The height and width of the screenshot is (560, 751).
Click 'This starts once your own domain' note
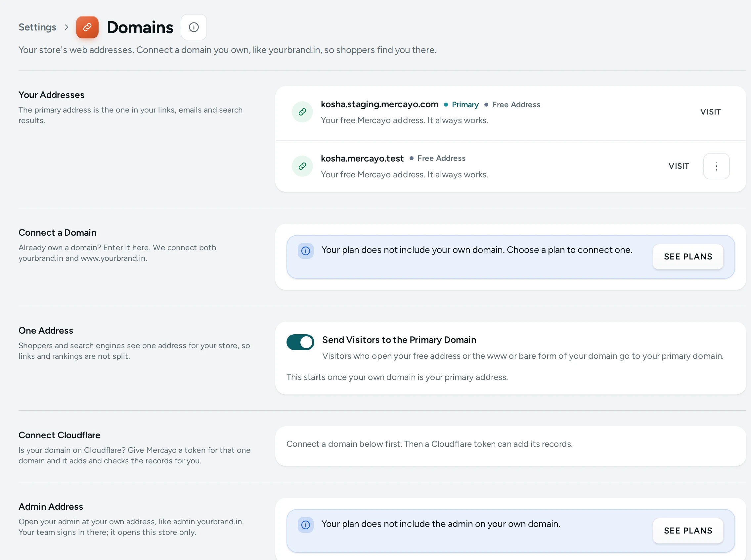pyautogui.click(x=397, y=377)
